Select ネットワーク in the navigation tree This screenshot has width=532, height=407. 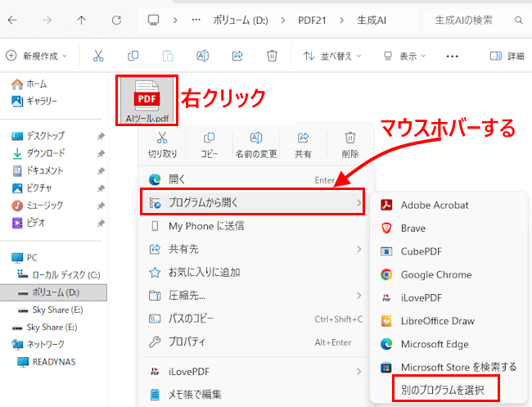tap(38, 344)
